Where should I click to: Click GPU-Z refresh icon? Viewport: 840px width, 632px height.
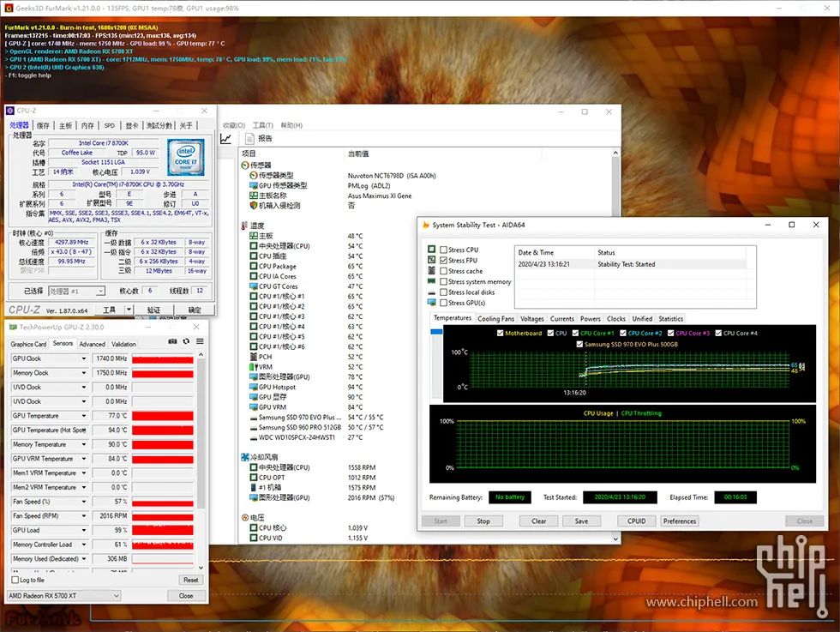186,341
